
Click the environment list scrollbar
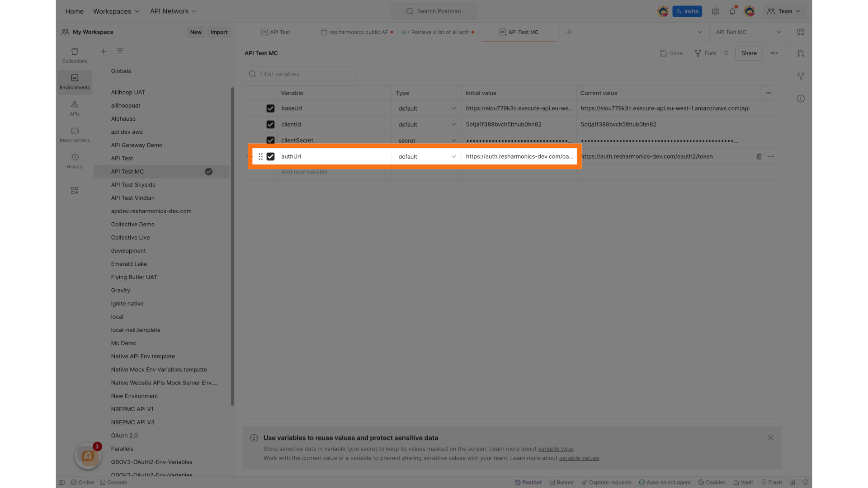point(232,246)
